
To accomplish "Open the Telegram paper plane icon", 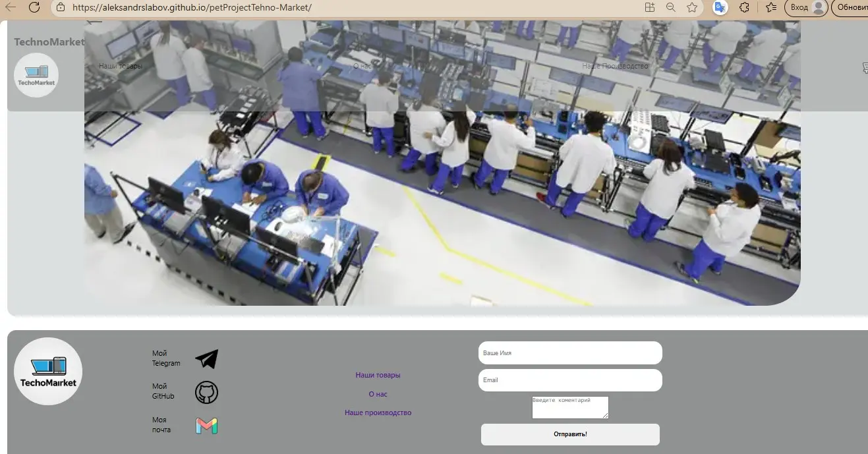I will (206, 359).
